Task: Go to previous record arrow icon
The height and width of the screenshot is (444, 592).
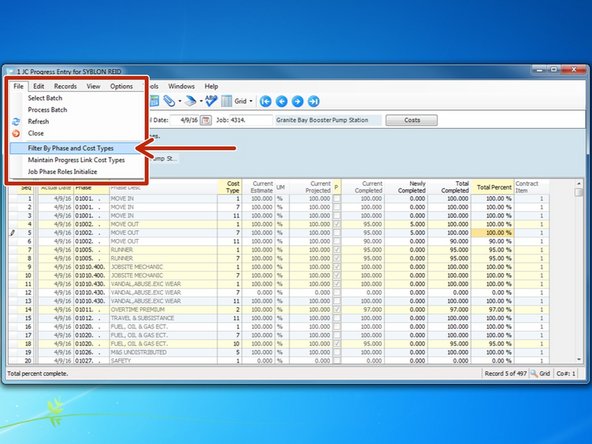Action: (282, 101)
